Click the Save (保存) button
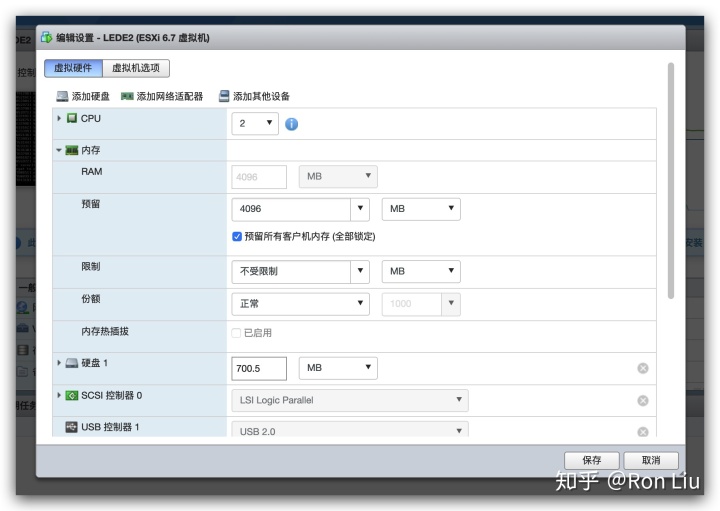 591,460
